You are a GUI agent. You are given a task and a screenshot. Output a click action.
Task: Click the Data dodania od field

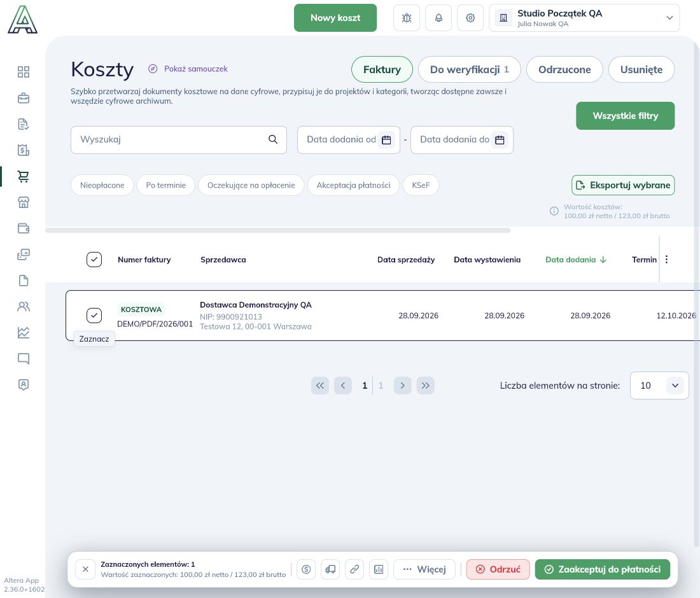[349, 140]
